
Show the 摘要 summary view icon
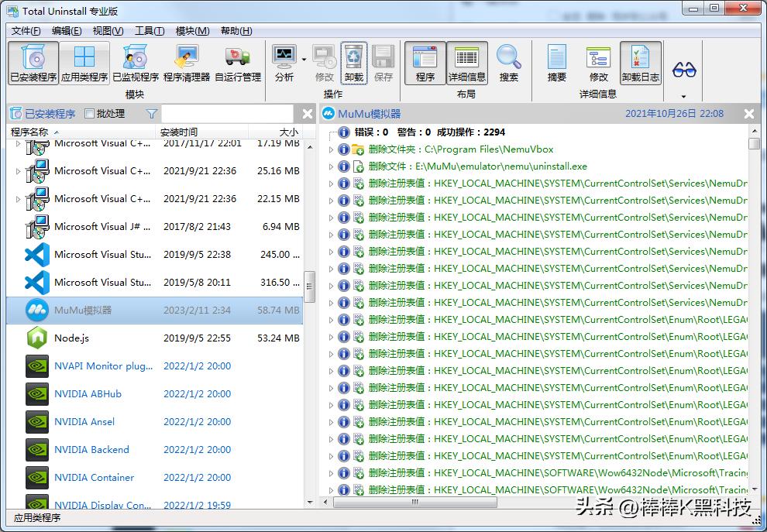(x=555, y=62)
